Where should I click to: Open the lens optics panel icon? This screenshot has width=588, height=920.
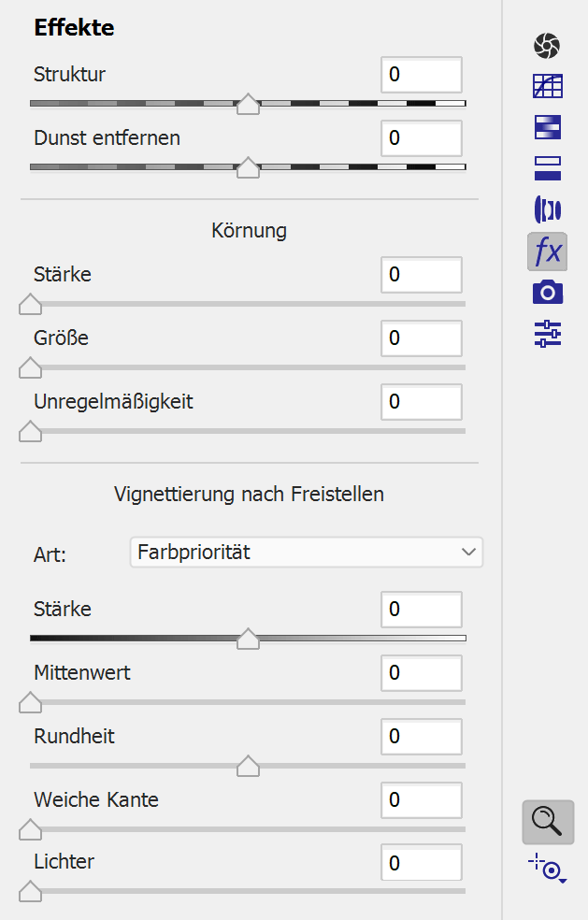(x=547, y=209)
